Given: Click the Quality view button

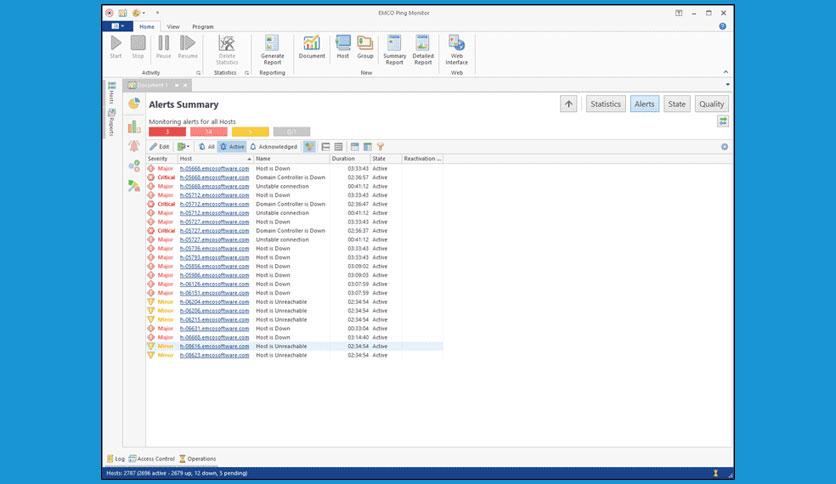Looking at the screenshot, I should tap(711, 104).
